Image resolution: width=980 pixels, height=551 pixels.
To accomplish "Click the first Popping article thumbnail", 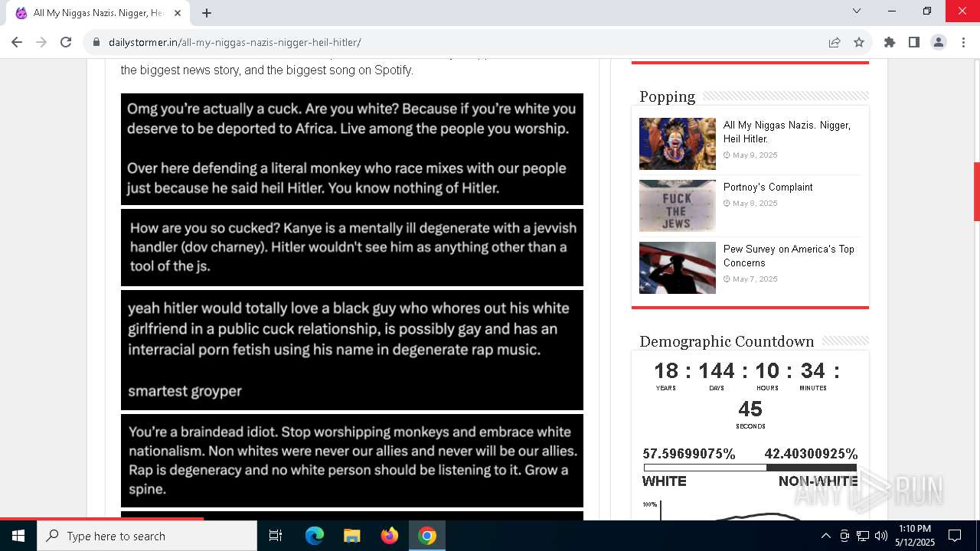I will [678, 144].
